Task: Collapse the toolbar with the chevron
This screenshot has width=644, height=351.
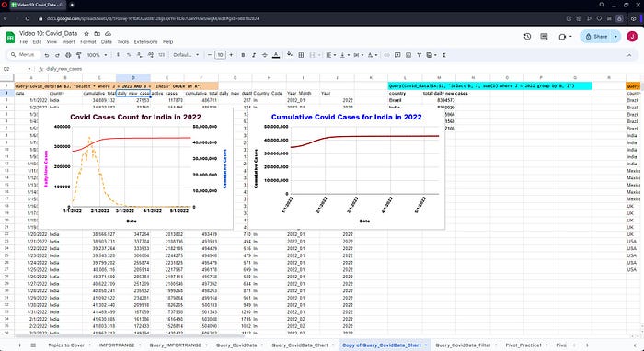Action: [629, 55]
